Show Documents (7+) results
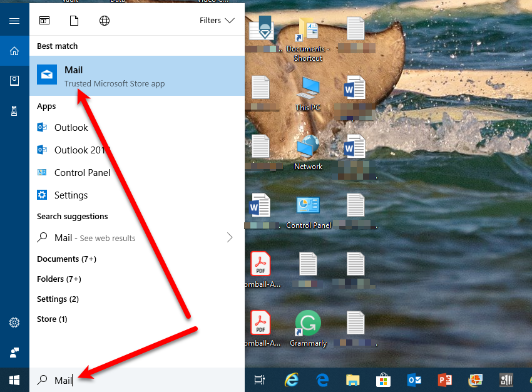 [66, 259]
